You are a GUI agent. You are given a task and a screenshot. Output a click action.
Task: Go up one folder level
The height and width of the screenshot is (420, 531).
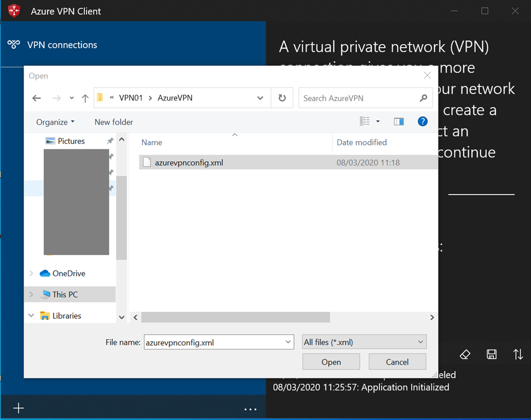(x=85, y=98)
